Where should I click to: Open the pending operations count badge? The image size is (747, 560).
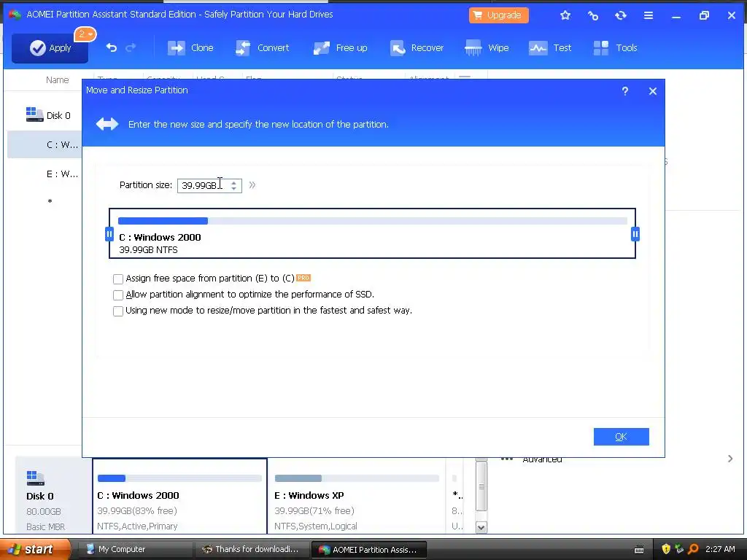pyautogui.click(x=85, y=34)
